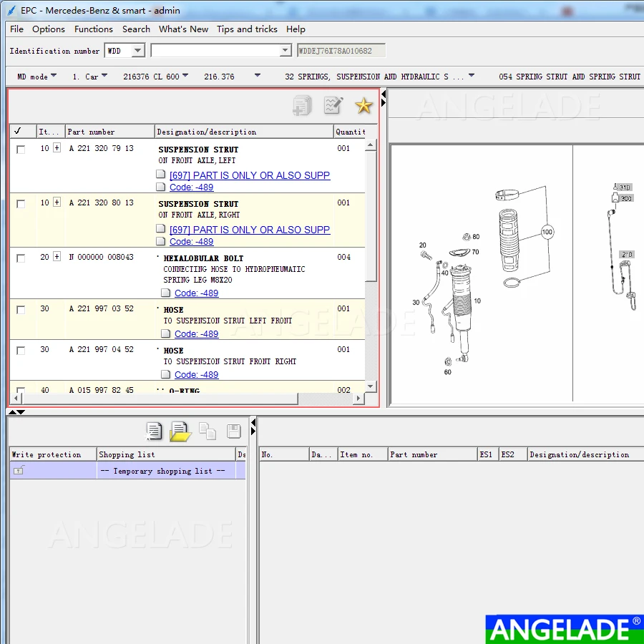Click Code: -489 link under hexalobular bolt

196,293
